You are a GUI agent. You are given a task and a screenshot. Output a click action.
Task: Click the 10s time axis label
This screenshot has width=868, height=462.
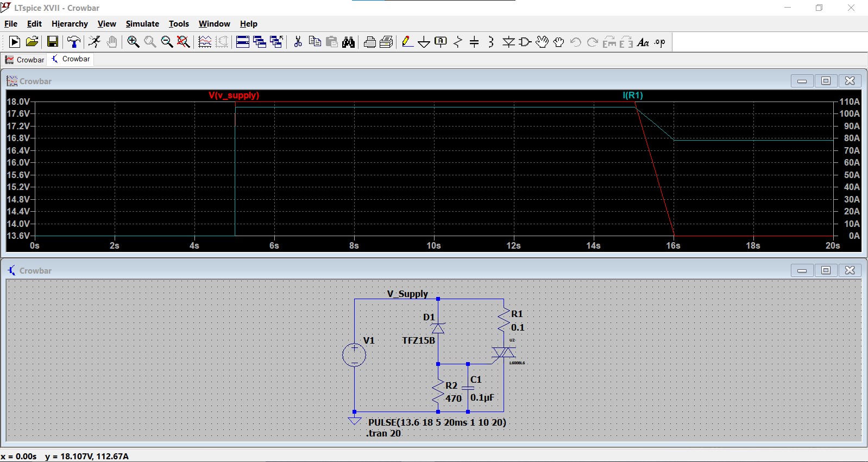pos(433,246)
